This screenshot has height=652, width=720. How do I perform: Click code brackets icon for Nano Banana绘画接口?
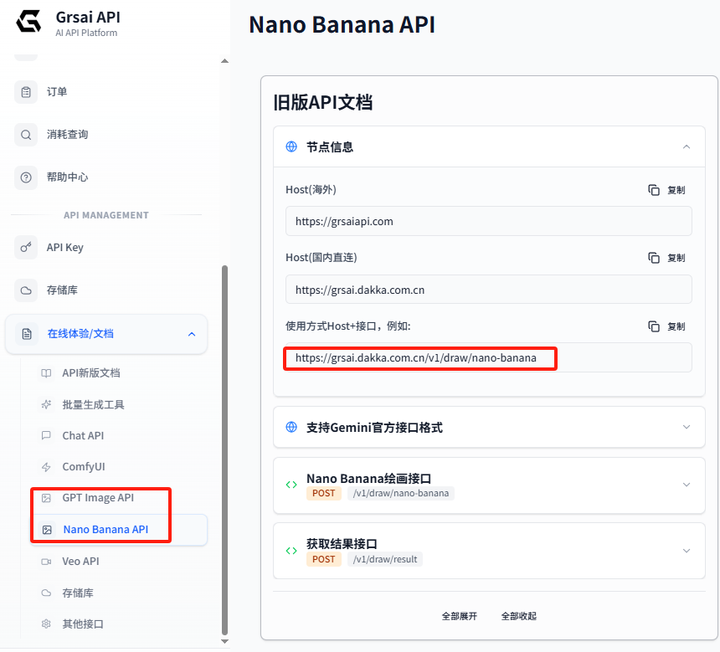click(291, 485)
